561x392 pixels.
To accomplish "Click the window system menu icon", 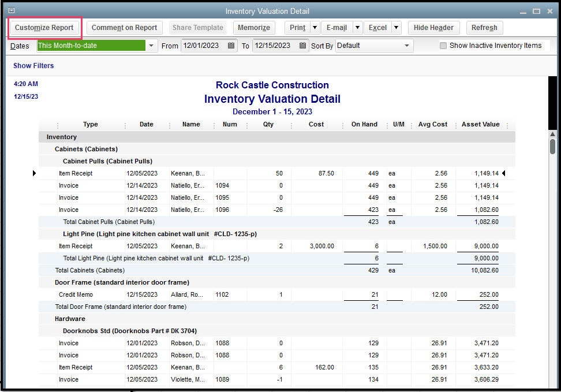I will (11, 10).
